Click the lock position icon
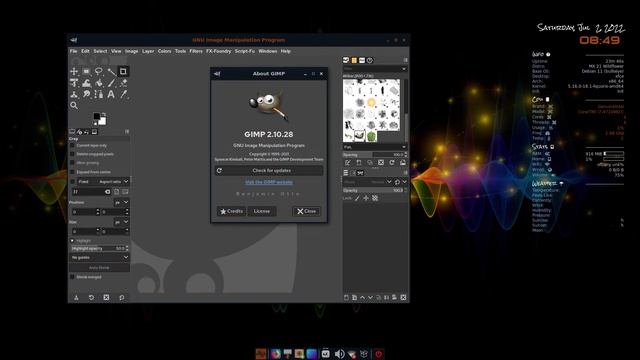The width and height of the screenshot is (640, 360). click(366, 198)
